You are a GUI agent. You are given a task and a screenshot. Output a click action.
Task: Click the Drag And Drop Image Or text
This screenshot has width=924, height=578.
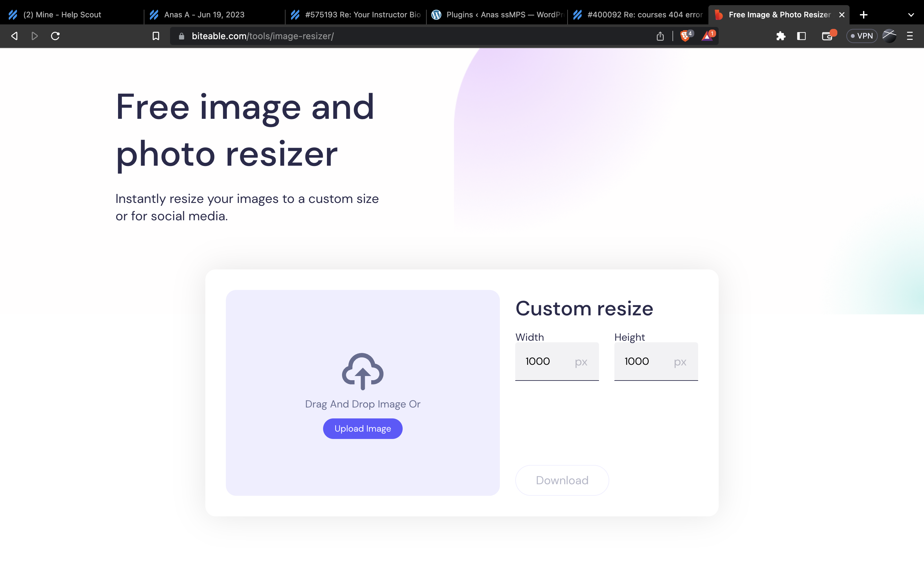pos(363,404)
